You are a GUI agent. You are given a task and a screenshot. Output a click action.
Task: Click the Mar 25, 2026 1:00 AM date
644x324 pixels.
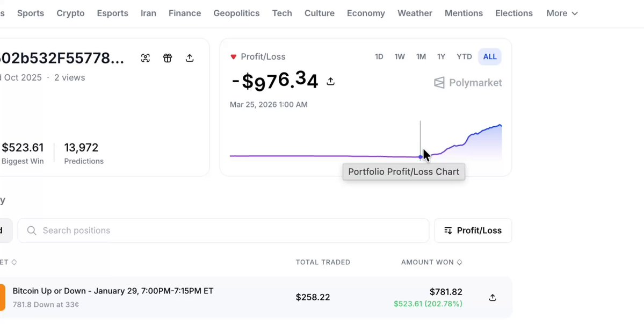point(269,105)
